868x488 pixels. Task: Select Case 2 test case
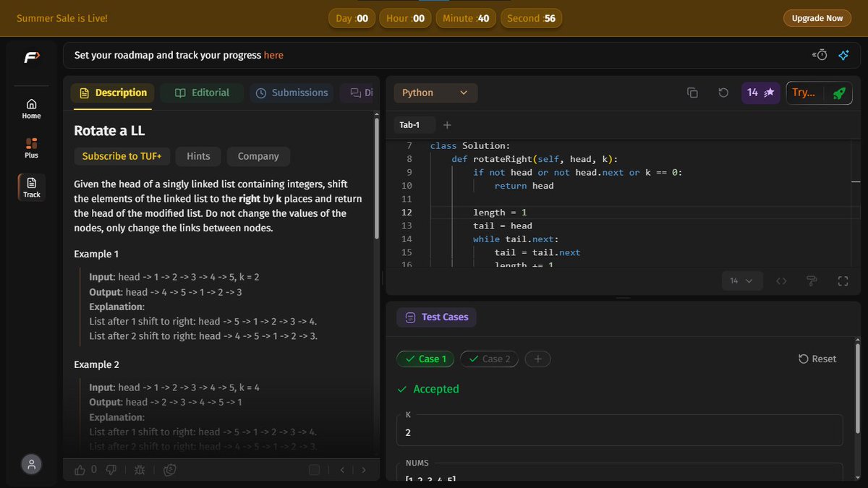(489, 359)
